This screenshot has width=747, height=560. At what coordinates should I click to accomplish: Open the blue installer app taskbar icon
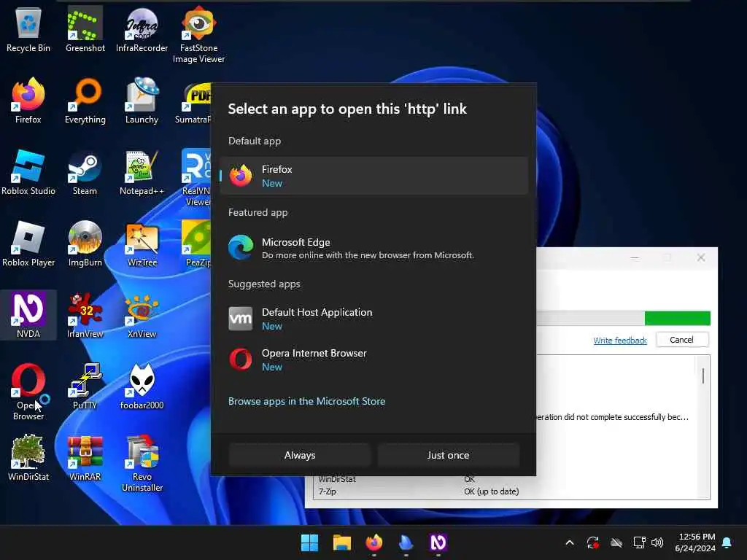(406, 542)
